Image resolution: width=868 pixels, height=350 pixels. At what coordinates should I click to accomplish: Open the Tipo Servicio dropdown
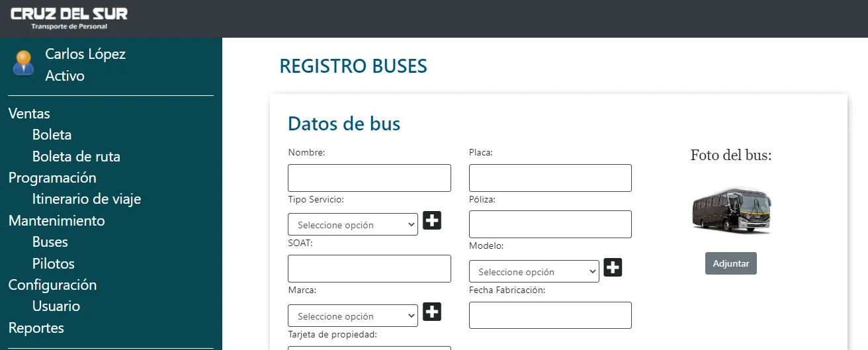pos(353,224)
